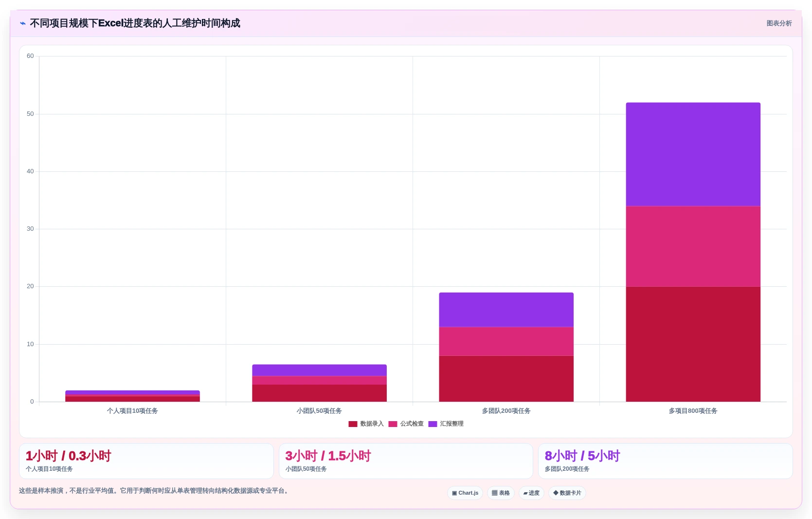This screenshot has height=519, width=812.
Task: Click the y-axis value 40
Action: [x=30, y=171]
